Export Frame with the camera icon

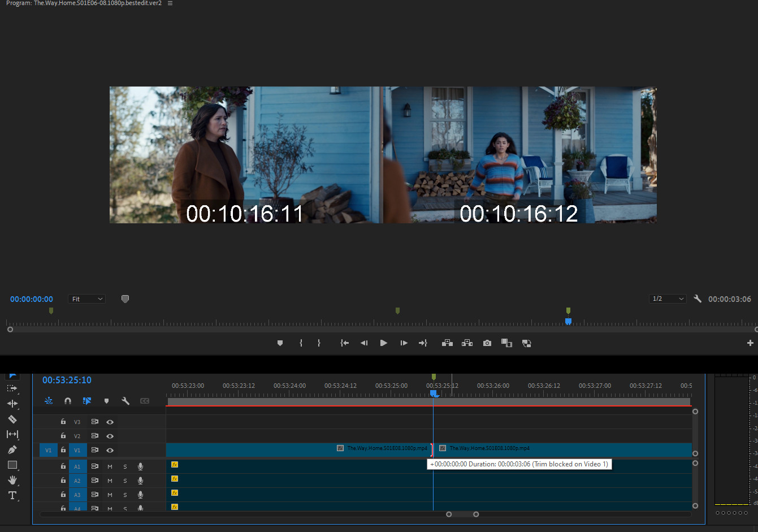[x=487, y=343]
